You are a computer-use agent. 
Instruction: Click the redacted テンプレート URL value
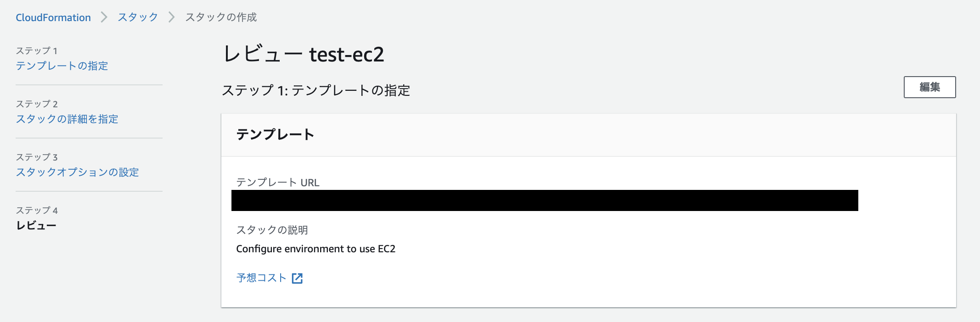click(545, 200)
